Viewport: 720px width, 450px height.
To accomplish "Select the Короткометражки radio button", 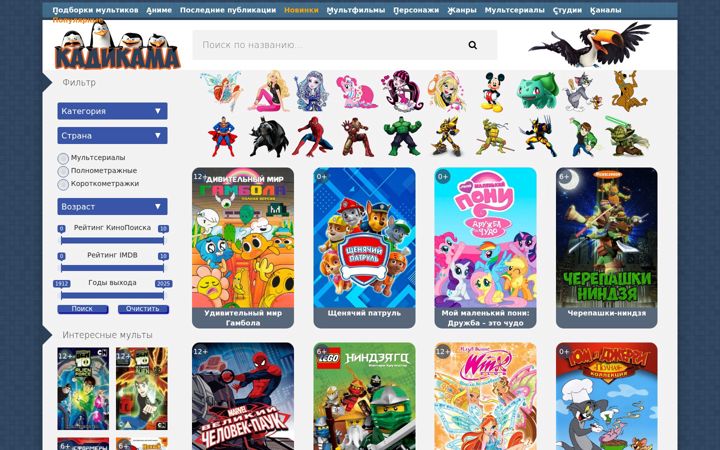I will (x=63, y=184).
